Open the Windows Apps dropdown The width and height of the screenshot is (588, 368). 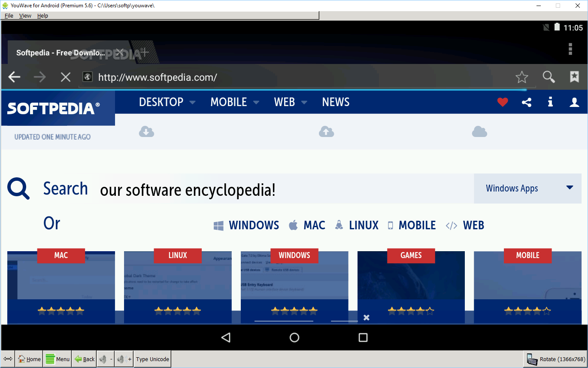tap(527, 189)
